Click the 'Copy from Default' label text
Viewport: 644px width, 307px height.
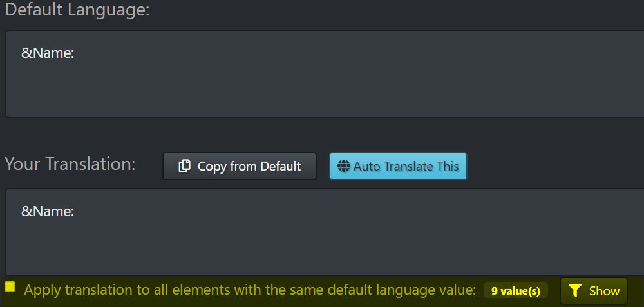coord(249,166)
